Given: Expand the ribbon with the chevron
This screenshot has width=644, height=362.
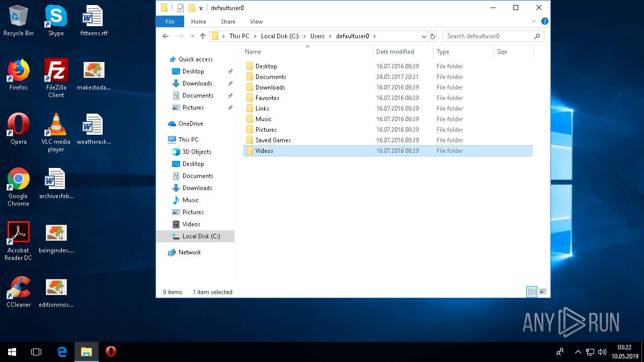Looking at the screenshot, I should pos(534,22).
